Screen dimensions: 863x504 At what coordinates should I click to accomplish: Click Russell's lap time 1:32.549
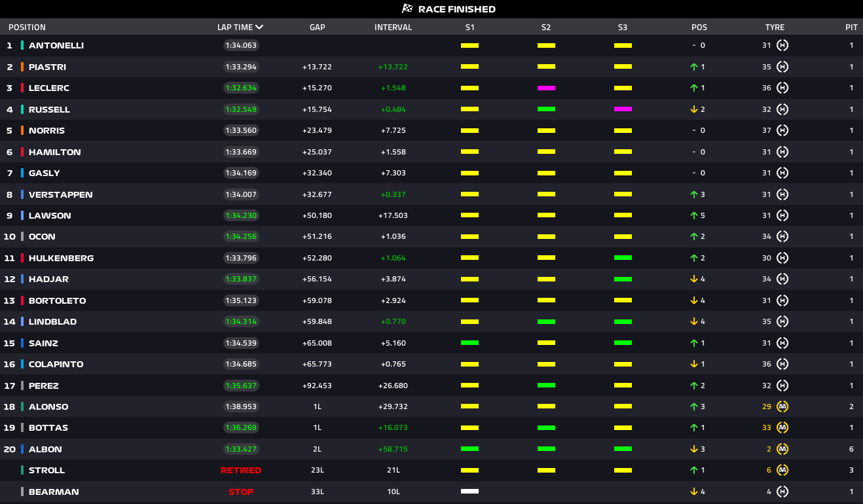point(241,109)
